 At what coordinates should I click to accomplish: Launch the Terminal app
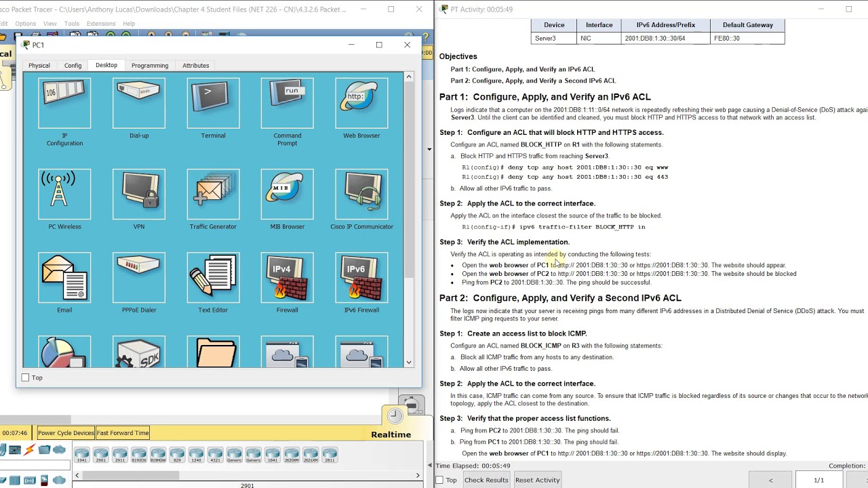click(213, 103)
